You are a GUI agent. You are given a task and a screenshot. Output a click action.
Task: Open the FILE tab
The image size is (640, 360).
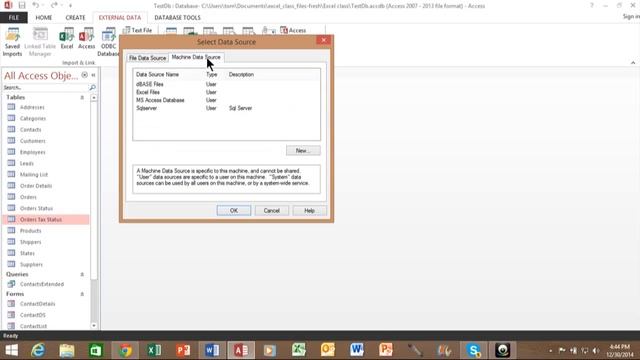[13, 18]
